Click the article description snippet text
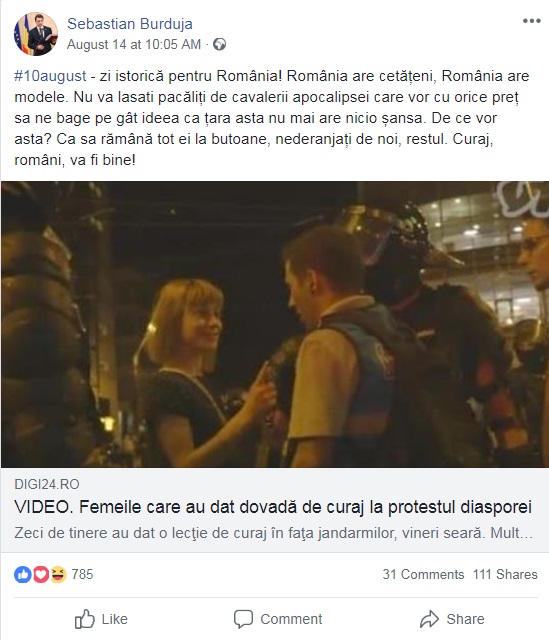Screen dimensions: 549x640 (x=273, y=533)
